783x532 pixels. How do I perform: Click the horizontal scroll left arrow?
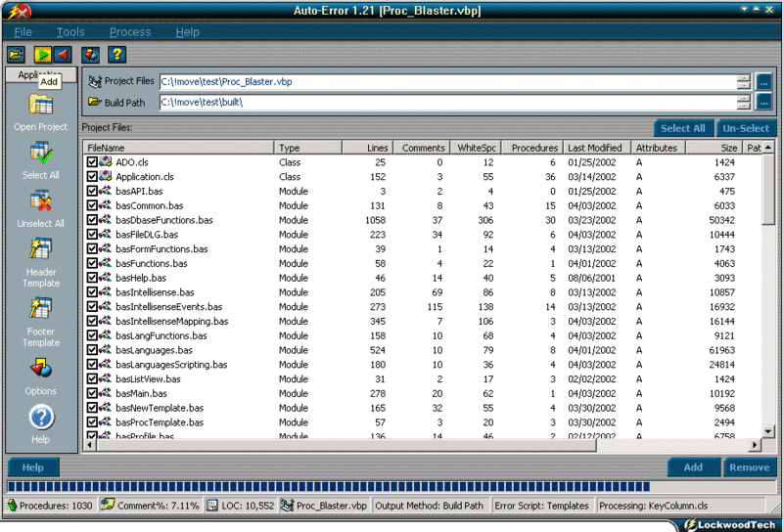click(90, 445)
